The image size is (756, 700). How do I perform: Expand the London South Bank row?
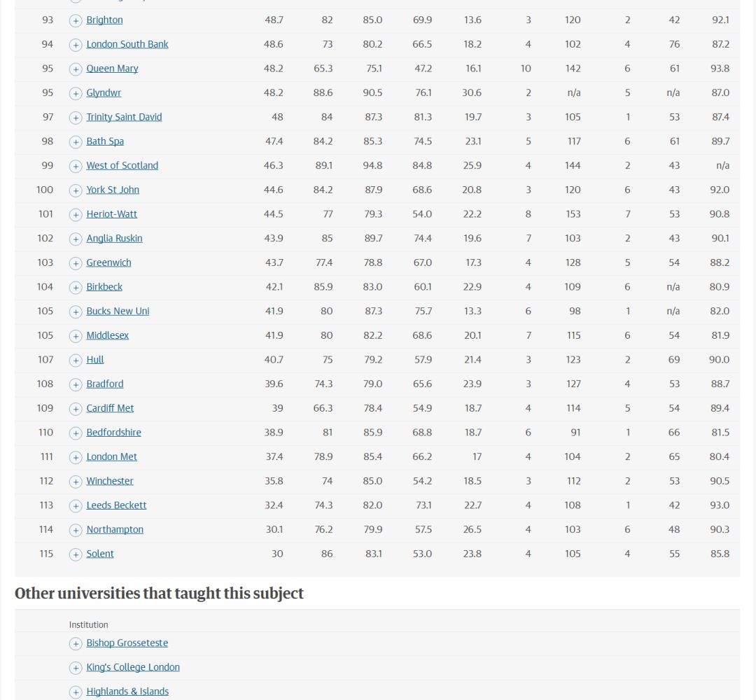[x=75, y=45]
